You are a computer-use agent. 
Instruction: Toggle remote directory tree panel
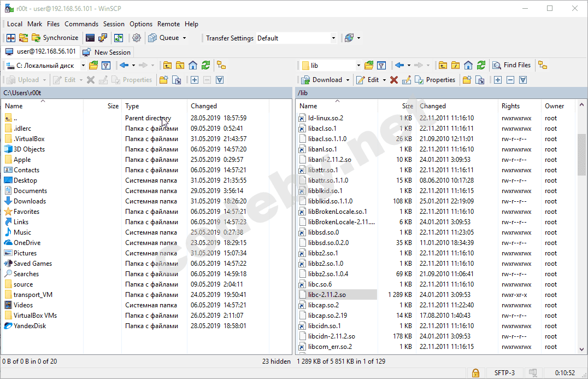[x=542, y=65]
